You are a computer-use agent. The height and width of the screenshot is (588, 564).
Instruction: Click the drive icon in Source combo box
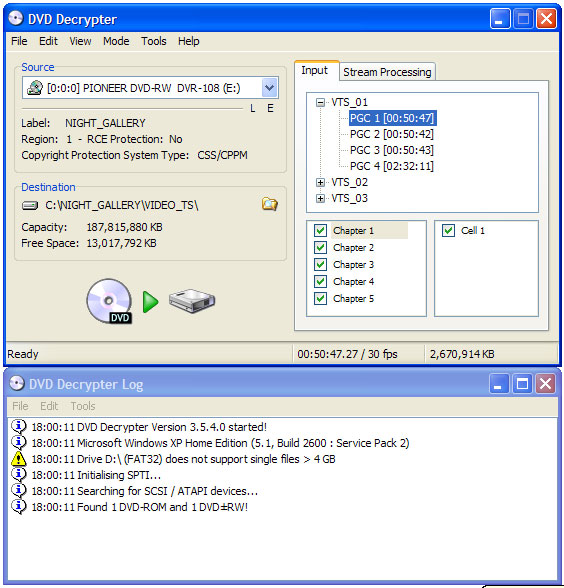click(x=34, y=88)
